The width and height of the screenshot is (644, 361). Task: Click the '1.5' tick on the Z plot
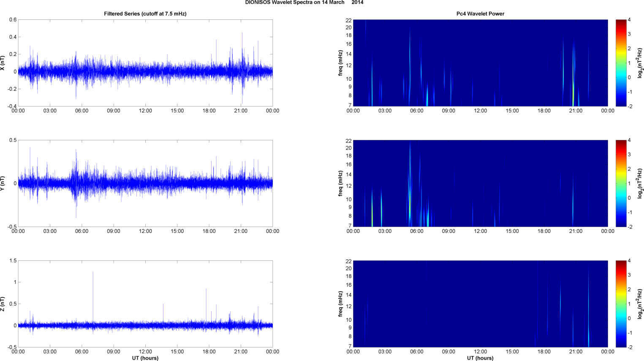click(x=13, y=261)
